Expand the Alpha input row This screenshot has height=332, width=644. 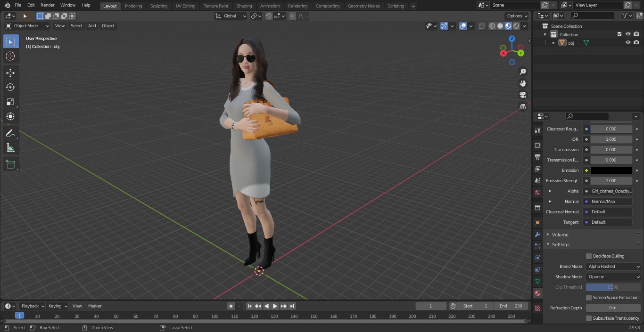pos(550,191)
